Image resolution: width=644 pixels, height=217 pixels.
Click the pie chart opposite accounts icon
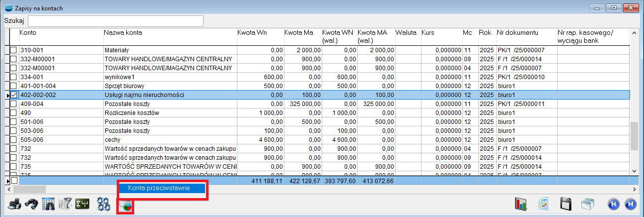(125, 205)
